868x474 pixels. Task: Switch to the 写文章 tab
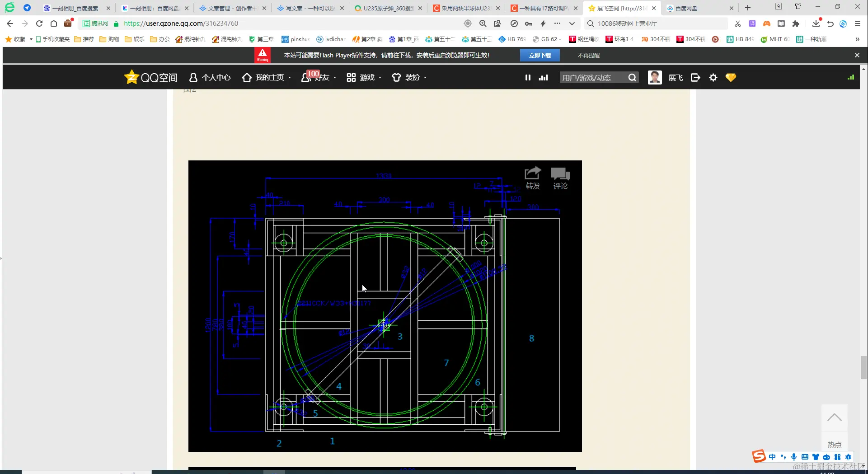[310, 8]
